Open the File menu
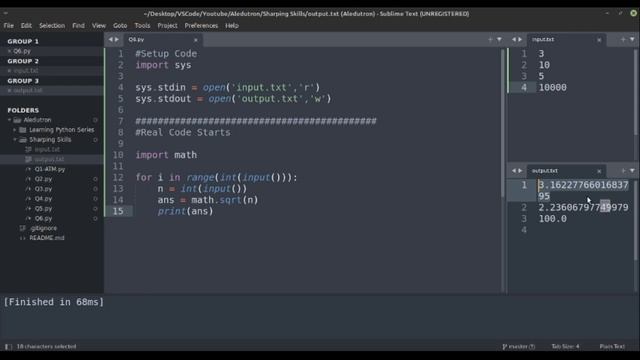This screenshot has height=360, width=640. [x=9, y=25]
